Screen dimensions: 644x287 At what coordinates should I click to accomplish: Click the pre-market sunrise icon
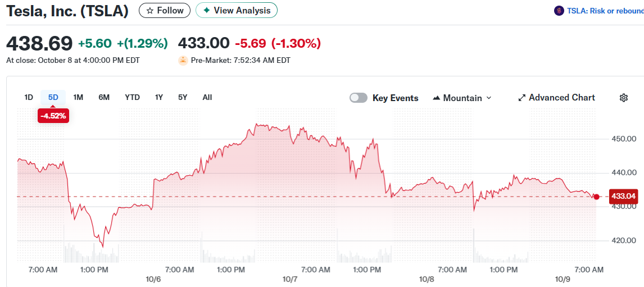183,60
